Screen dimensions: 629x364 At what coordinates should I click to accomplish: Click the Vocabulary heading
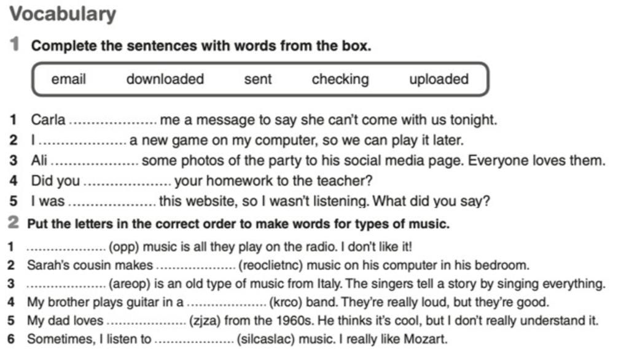tap(63, 14)
